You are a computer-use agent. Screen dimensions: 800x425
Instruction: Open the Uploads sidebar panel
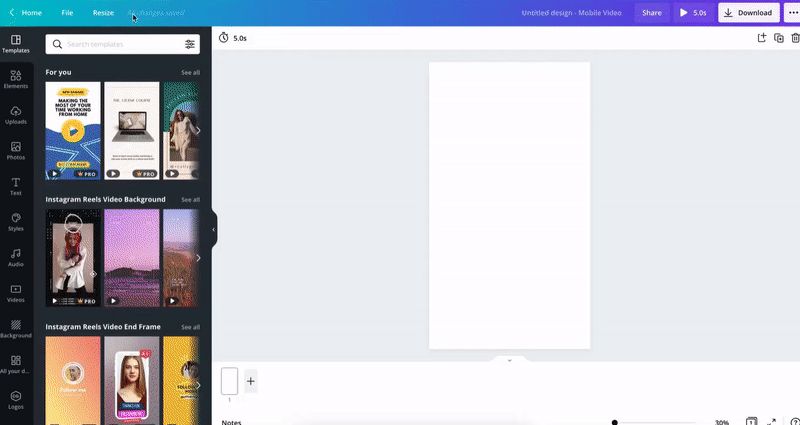[16, 115]
